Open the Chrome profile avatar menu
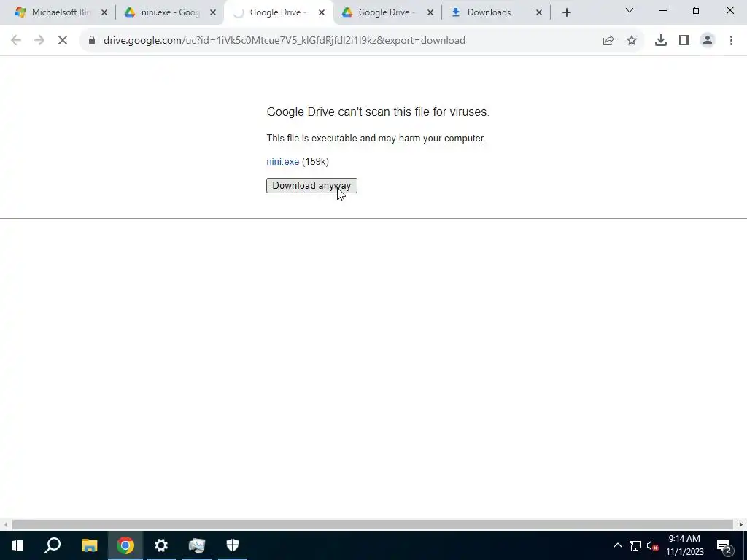 click(x=708, y=41)
